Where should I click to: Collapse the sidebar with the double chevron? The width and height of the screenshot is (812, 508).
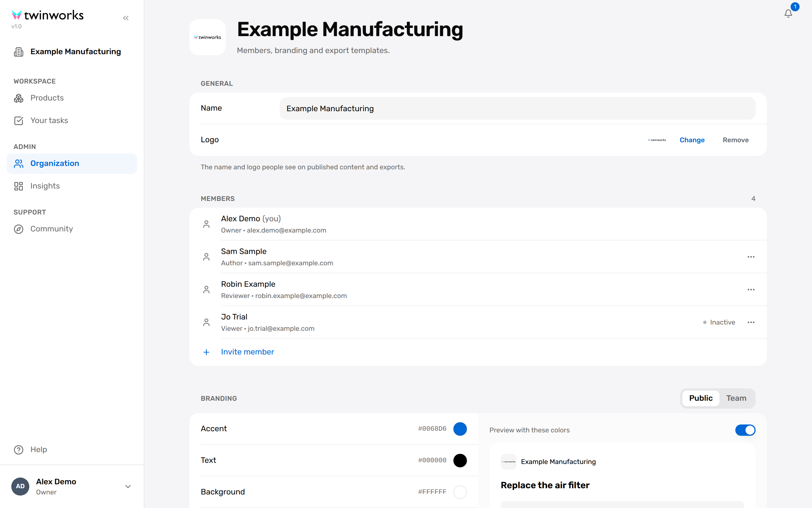pyautogui.click(x=126, y=18)
